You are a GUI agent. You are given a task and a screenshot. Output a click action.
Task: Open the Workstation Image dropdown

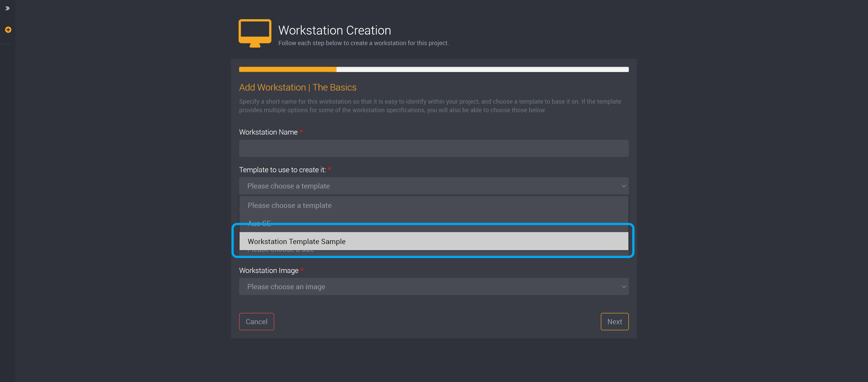pyautogui.click(x=434, y=287)
